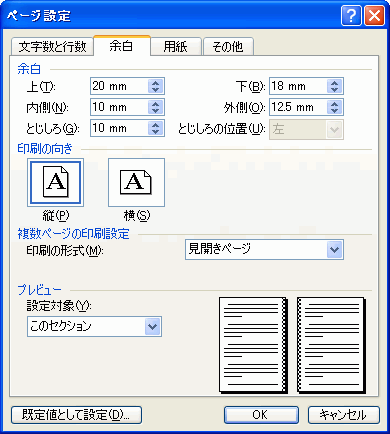The width and height of the screenshot is (390, 434).
Task: Increase the 下(B) bottom margin value
Action: [x=335, y=83]
